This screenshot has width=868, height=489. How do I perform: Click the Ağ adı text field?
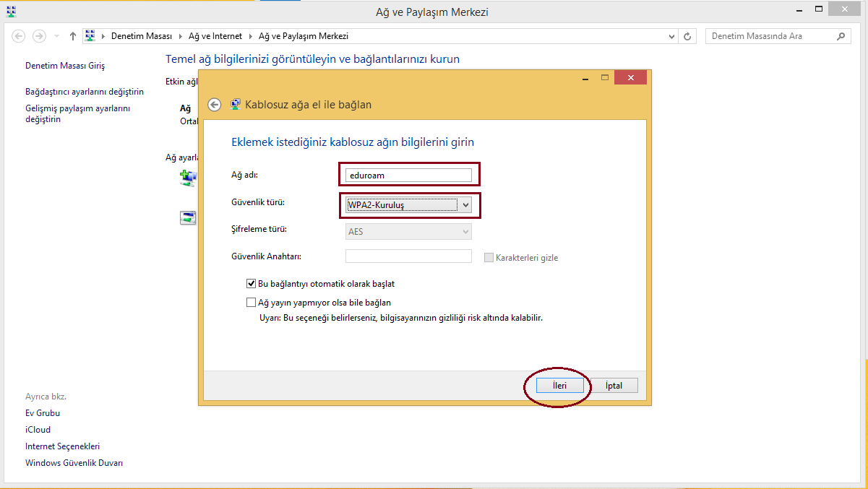tap(408, 175)
